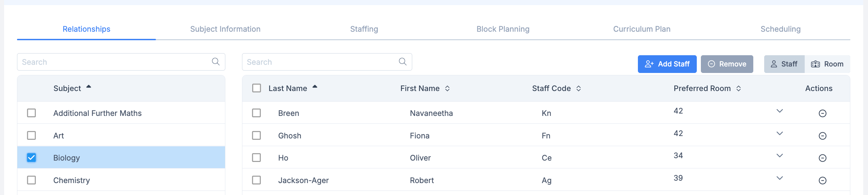Select all staff with header checkbox

(257, 88)
